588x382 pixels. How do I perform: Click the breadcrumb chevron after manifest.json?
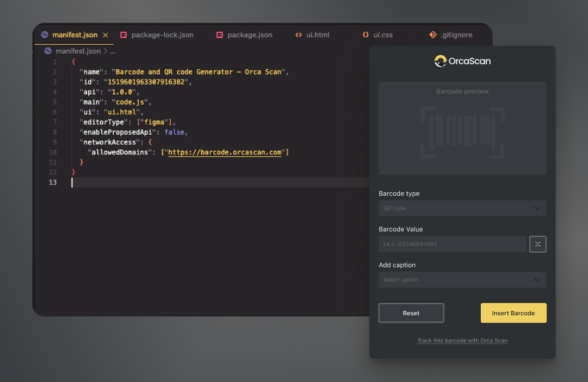[105, 51]
